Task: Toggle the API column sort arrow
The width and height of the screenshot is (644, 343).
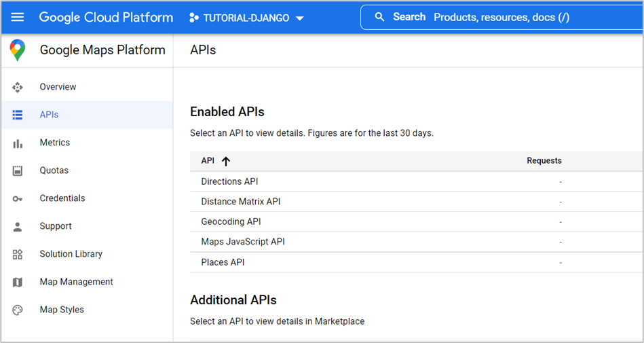Action: click(226, 161)
